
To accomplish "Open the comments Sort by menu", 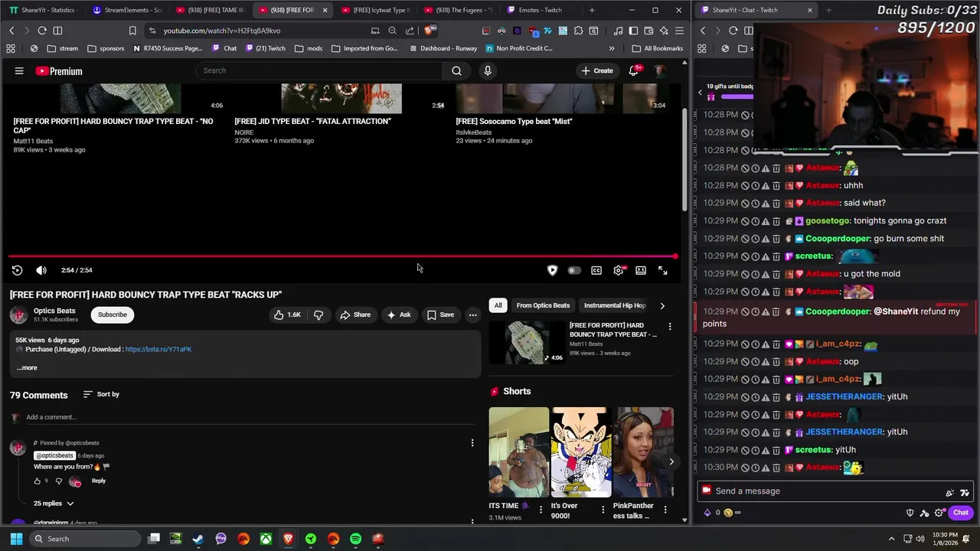I will click(101, 394).
